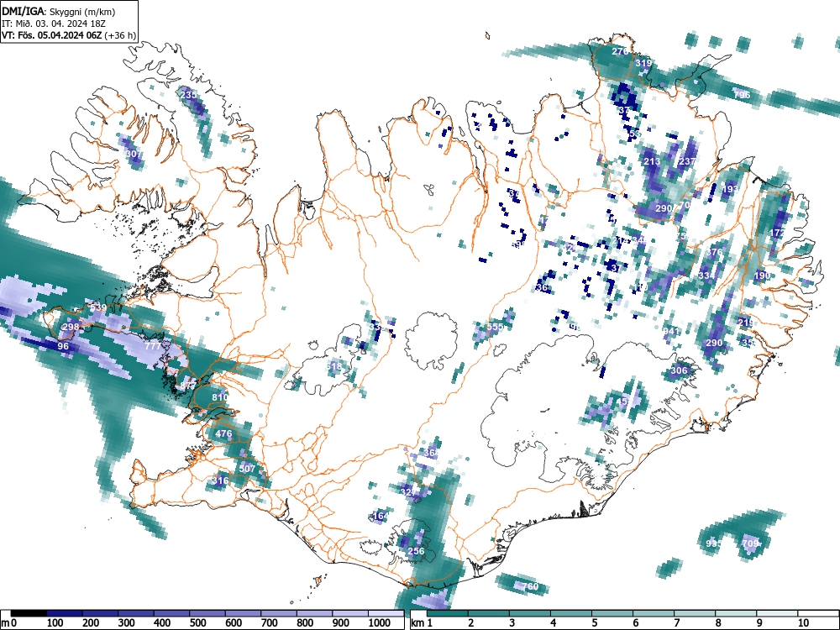
Task: Click the palest lavender swatch ending the meter scale
Action: tap(386, 613)
